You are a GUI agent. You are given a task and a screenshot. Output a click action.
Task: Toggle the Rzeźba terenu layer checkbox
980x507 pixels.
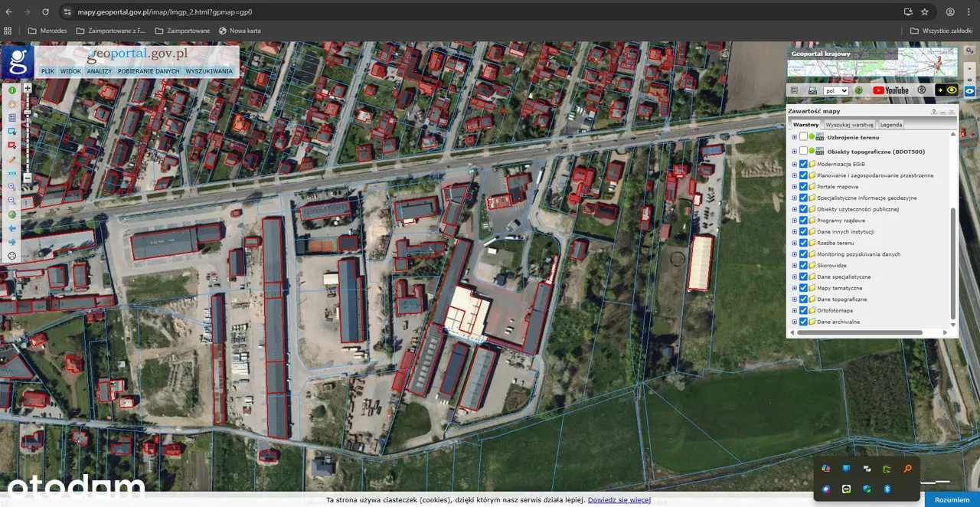tap(803, 243)
